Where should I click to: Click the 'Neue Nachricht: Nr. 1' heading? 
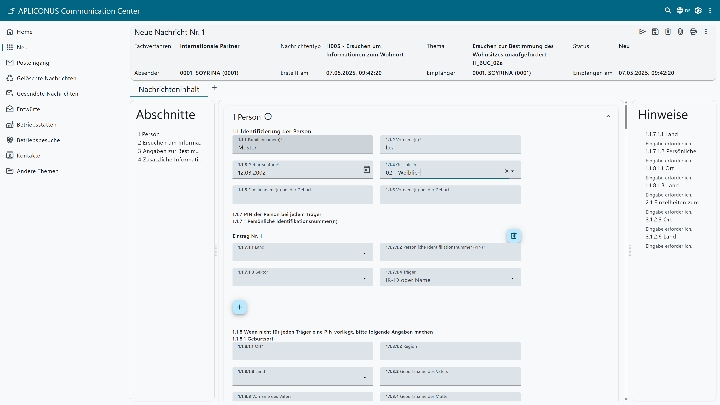(169, 32)
